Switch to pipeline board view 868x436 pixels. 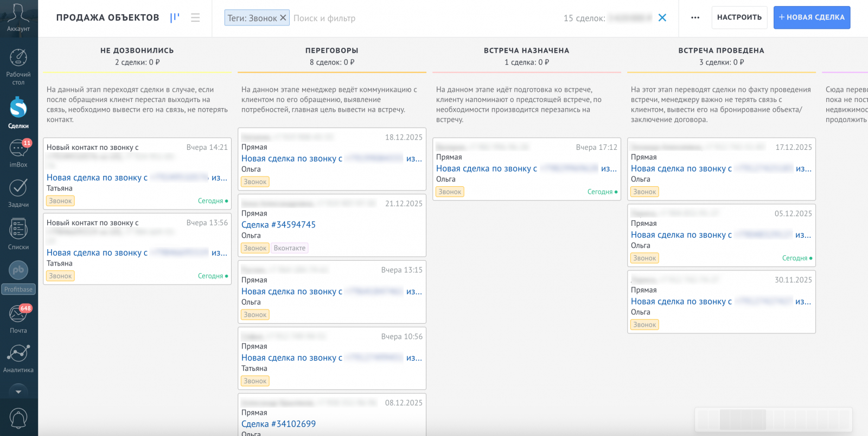click(x=175, y=18)
